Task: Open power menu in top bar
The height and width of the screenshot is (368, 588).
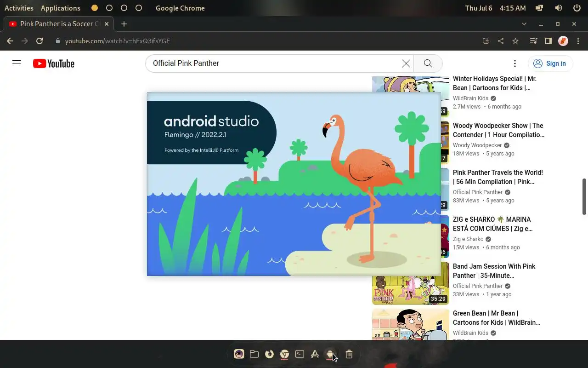Action: click(x=577, y=8)
